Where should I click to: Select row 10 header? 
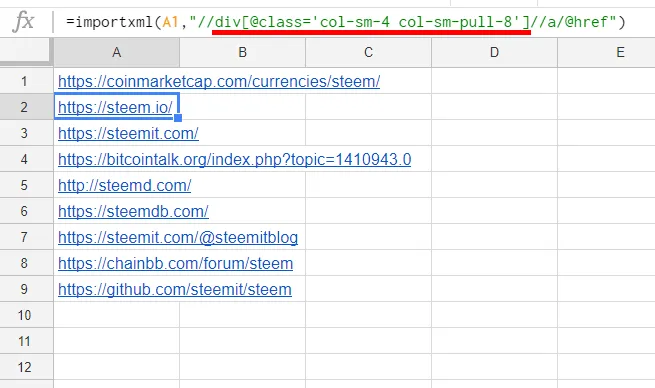click(24, 315)
